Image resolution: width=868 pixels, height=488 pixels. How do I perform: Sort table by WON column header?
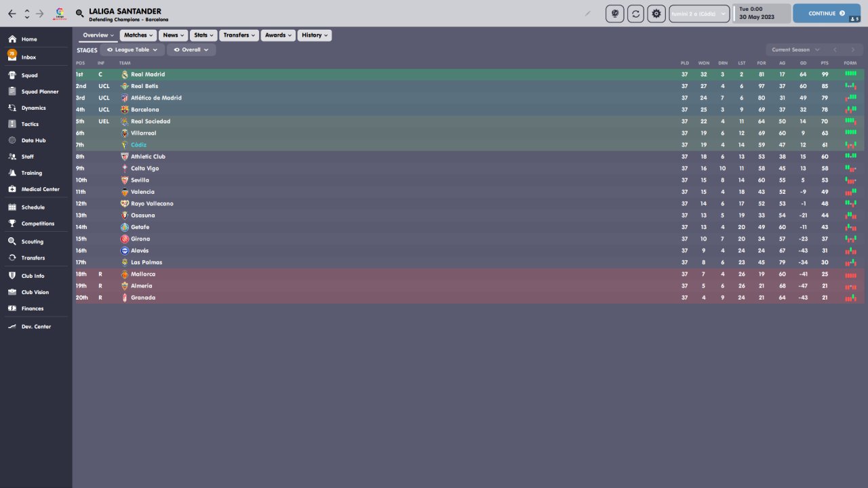[x=704, y=63]
